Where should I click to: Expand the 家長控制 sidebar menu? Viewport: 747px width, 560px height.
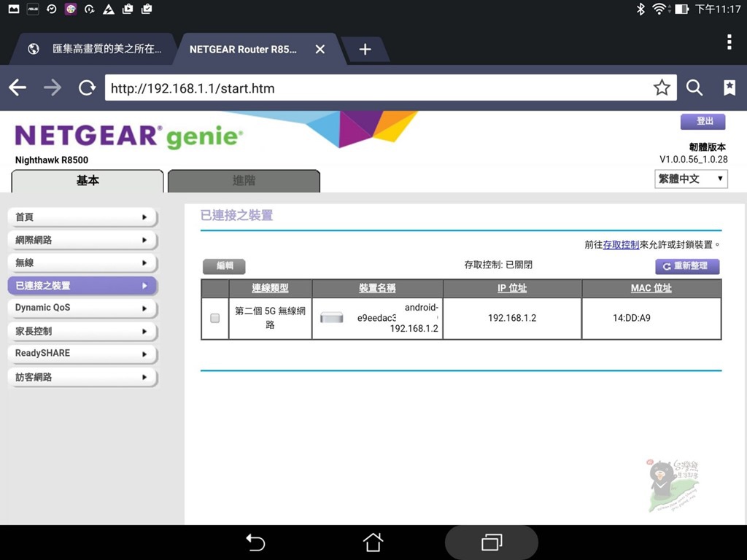click(82, 331)
